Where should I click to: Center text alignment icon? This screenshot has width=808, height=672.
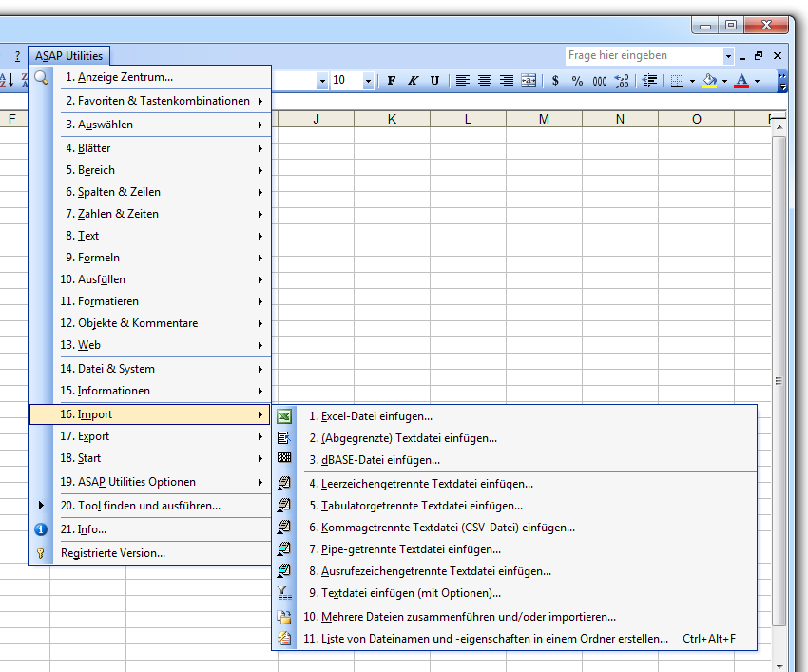click(485, 81)
